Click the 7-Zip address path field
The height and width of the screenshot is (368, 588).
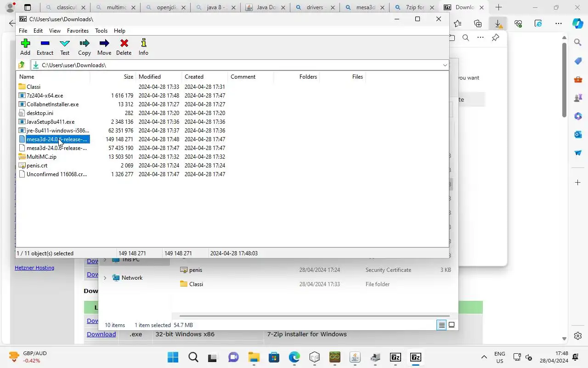[239, 65]
